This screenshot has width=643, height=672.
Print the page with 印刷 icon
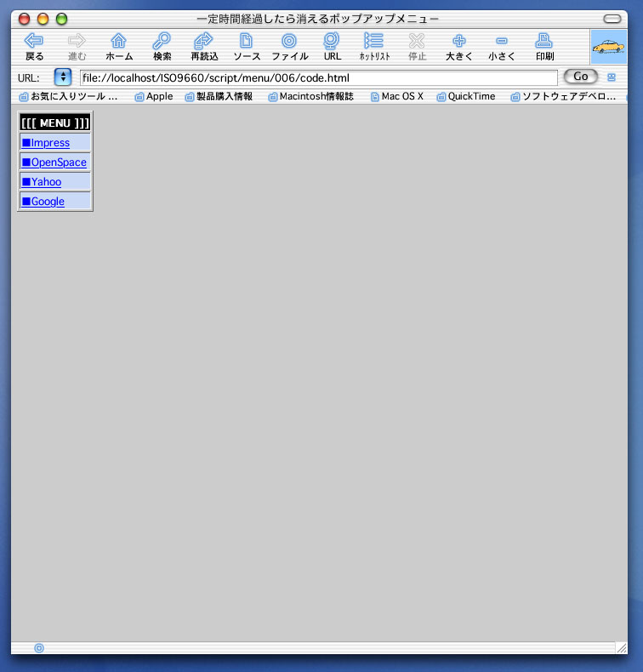pyautogui.click(x=544, y=41)
